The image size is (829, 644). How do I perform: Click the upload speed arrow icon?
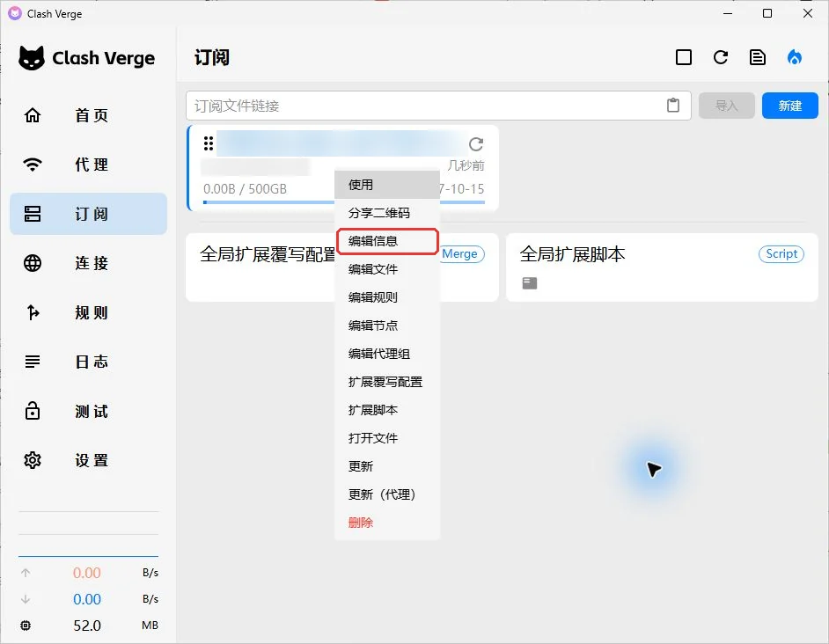[x=26, y=573]
